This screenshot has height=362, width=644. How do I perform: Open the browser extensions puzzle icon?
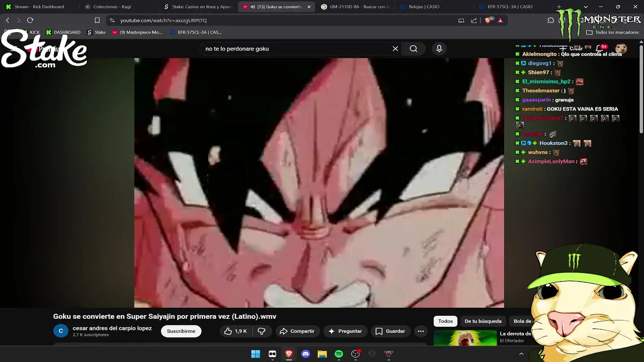point(551,20)
